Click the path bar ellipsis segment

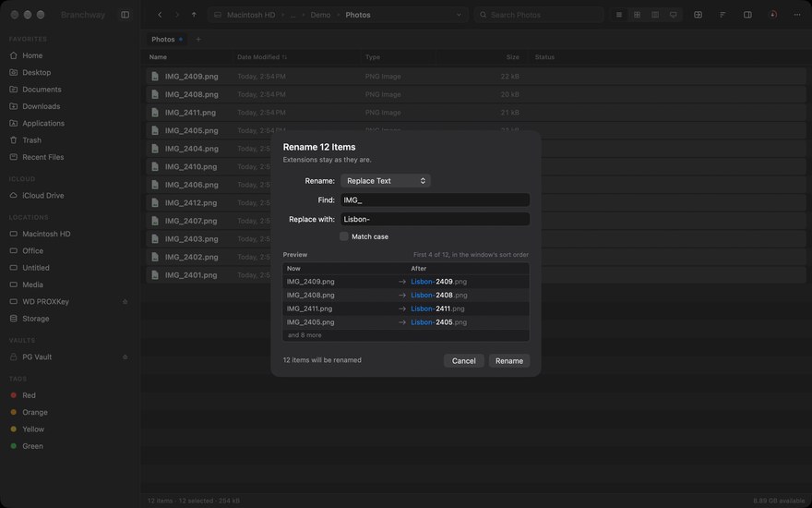(x=293, y=15)
